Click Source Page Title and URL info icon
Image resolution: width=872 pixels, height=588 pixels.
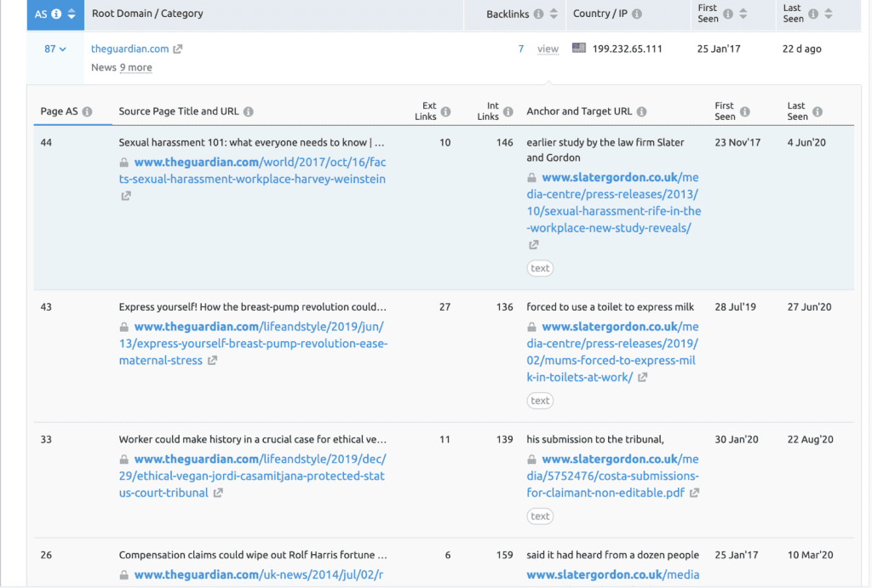249,111
